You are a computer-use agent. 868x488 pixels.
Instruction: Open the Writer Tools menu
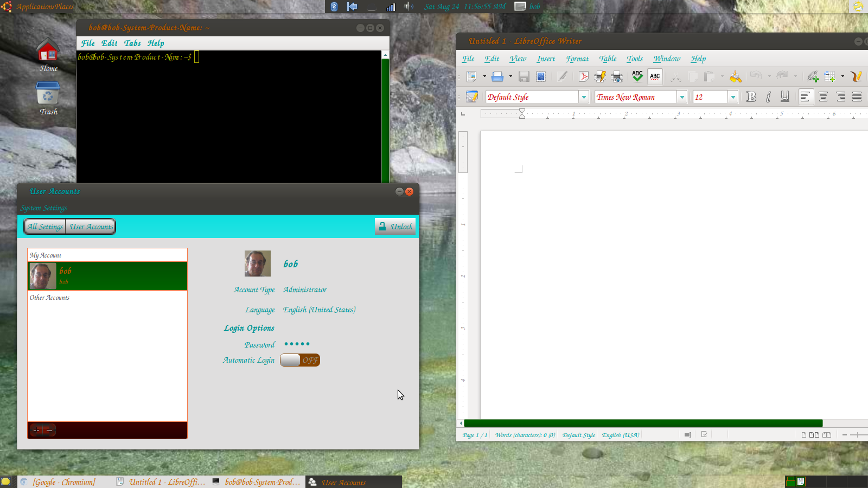tap(635, 59)
